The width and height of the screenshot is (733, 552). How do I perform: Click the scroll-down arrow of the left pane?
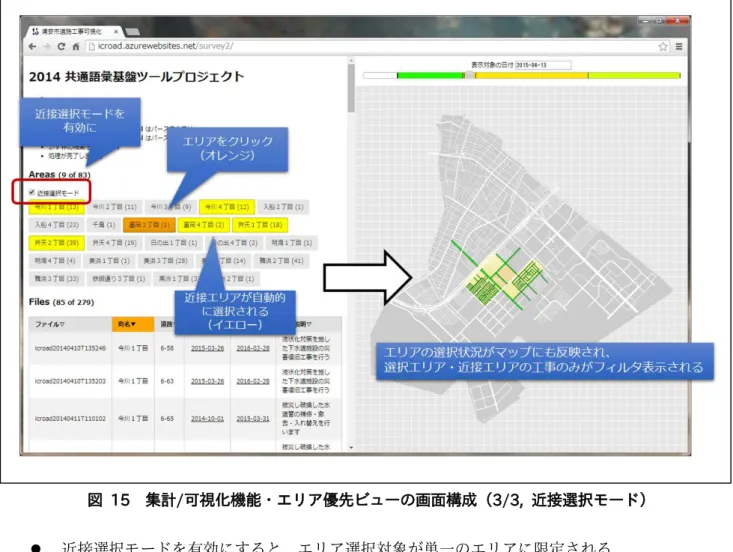click(351, 448)
